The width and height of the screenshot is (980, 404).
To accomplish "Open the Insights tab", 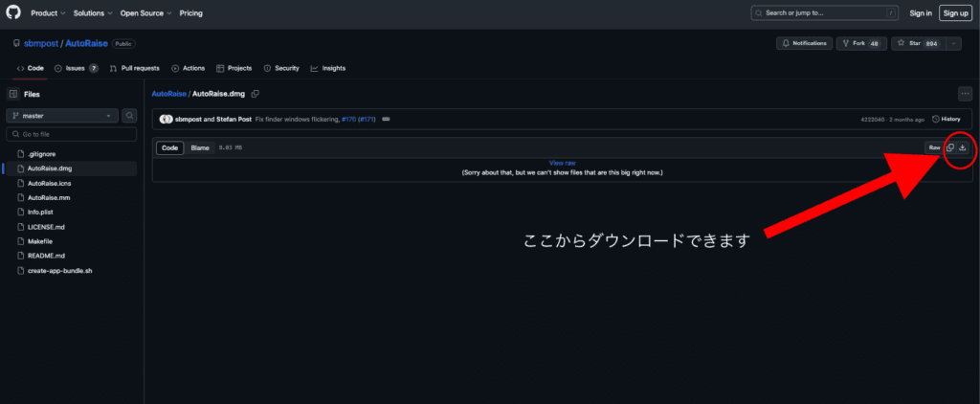I will coord(328,68).
